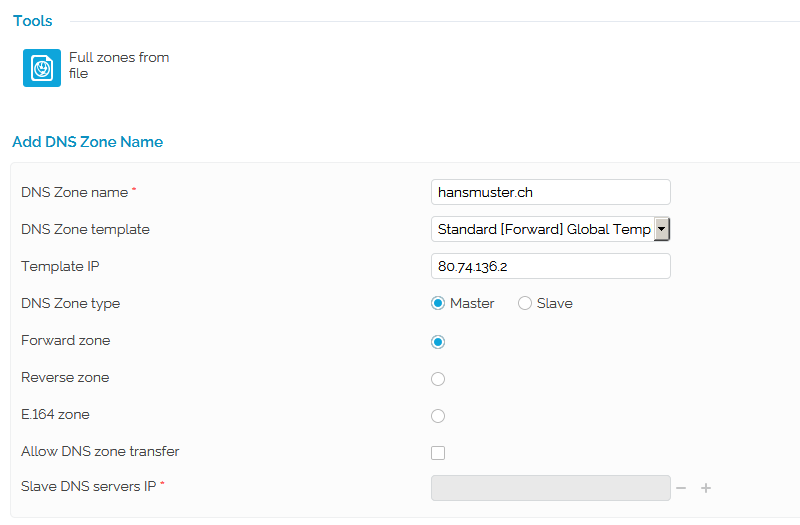Choose the Forward zone radio option
Image resolution: width=800 pixels, height=525 pixels.
coord(438,342)
